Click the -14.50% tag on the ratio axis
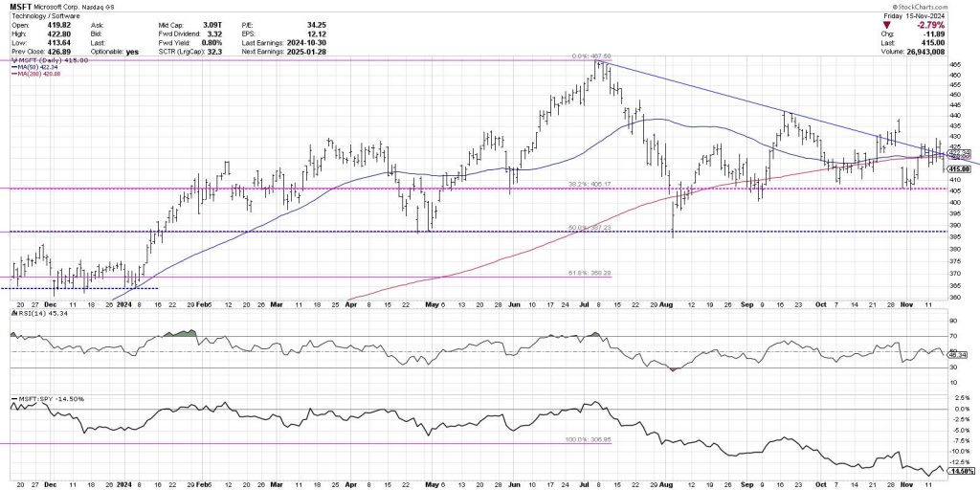This screenshot has height=490, width=980. tap(961, 471)
